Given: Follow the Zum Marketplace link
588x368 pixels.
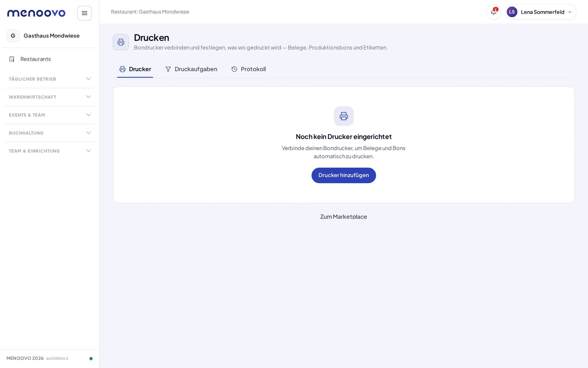Looking at the screenshot, I should (x=344, y=217).
